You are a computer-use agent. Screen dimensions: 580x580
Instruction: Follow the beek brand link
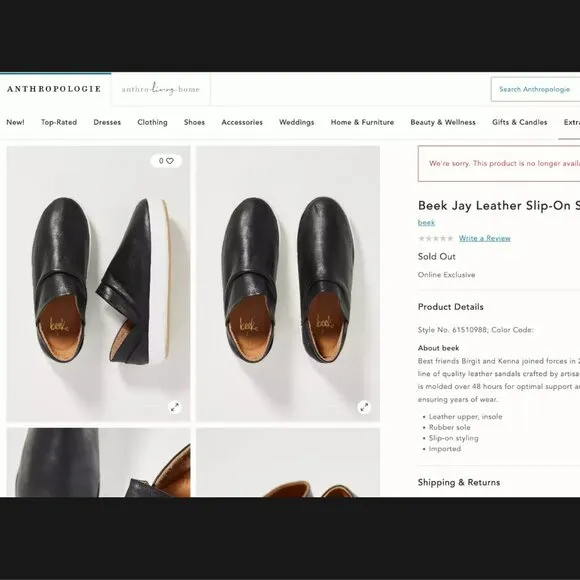pos(426,222)
